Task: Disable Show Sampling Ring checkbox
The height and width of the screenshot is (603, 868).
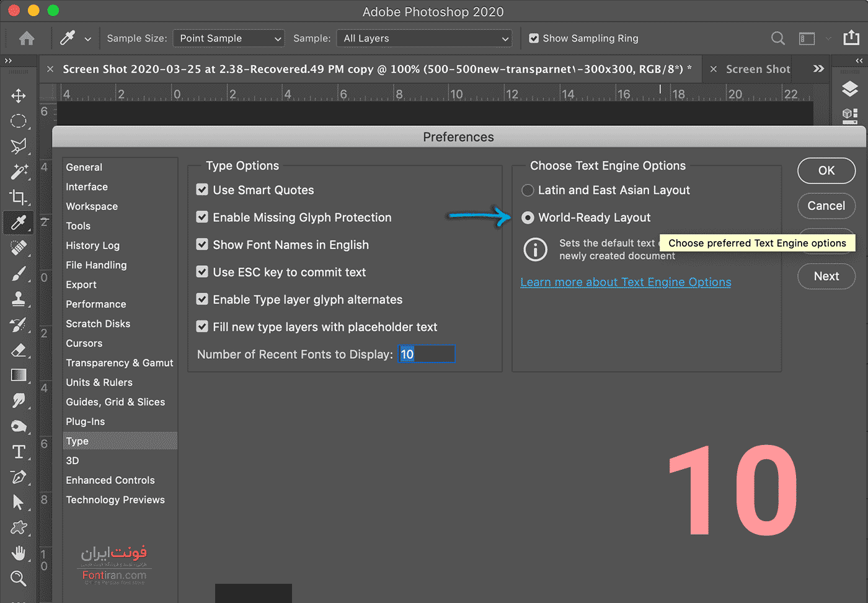Action: coord(534,38)
